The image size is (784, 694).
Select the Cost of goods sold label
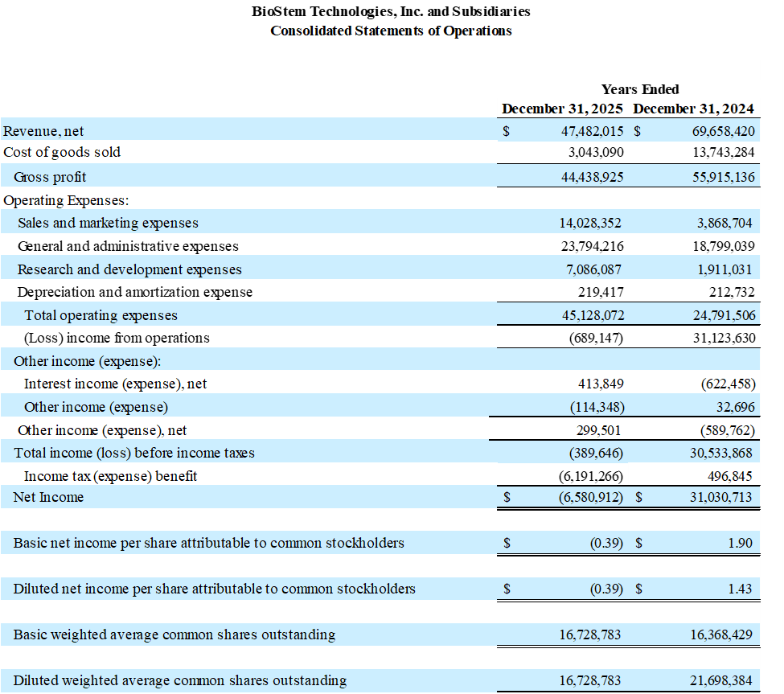(62, 153)
